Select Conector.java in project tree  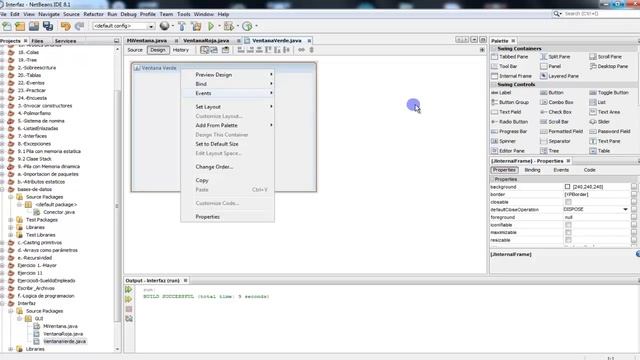(59, 212)
